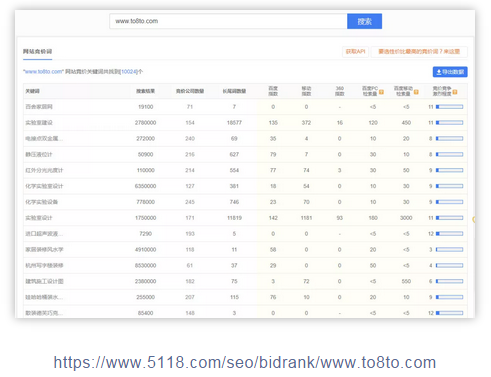Open the blue www.to8to.com link in summary
491x377 pixels.
(x=43, y=72)
